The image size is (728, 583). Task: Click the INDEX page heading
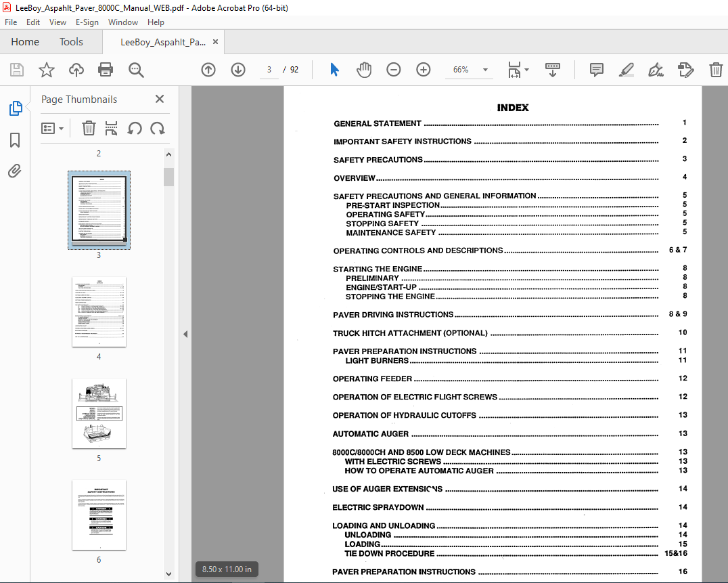(513, 108)
